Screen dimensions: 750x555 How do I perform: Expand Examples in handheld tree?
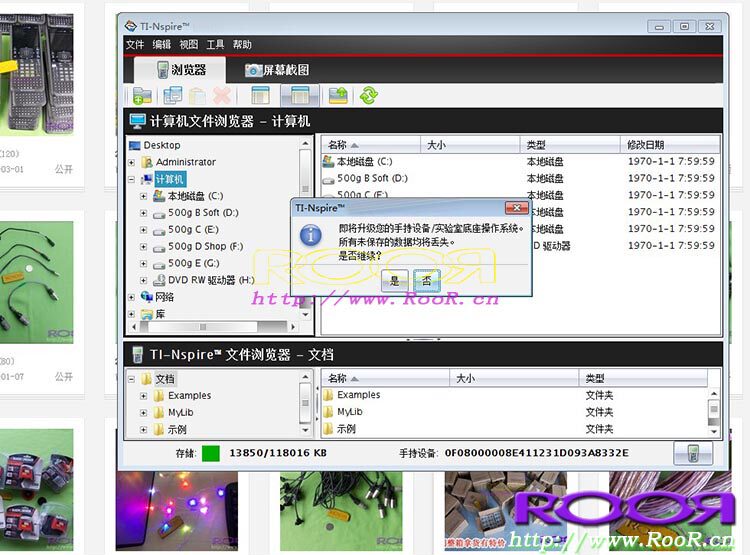143,396
